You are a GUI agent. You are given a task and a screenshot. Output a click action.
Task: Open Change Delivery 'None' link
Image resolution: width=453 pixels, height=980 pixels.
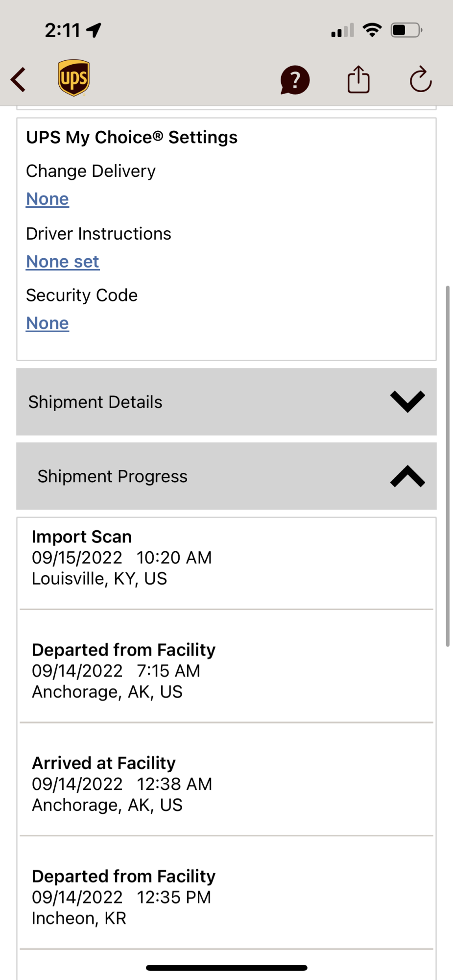coord(48,199)
